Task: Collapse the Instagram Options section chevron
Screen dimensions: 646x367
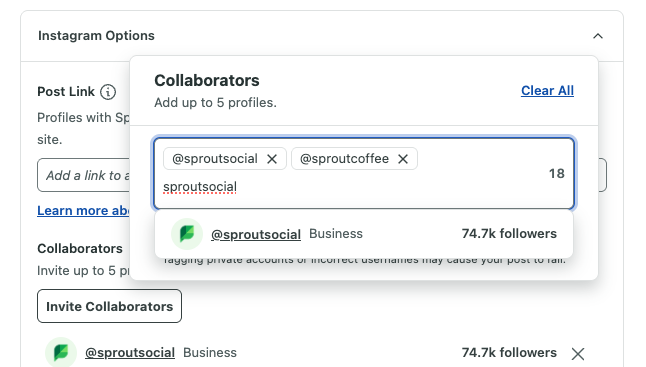Action: pyautogui.click(x=597, y=36)
